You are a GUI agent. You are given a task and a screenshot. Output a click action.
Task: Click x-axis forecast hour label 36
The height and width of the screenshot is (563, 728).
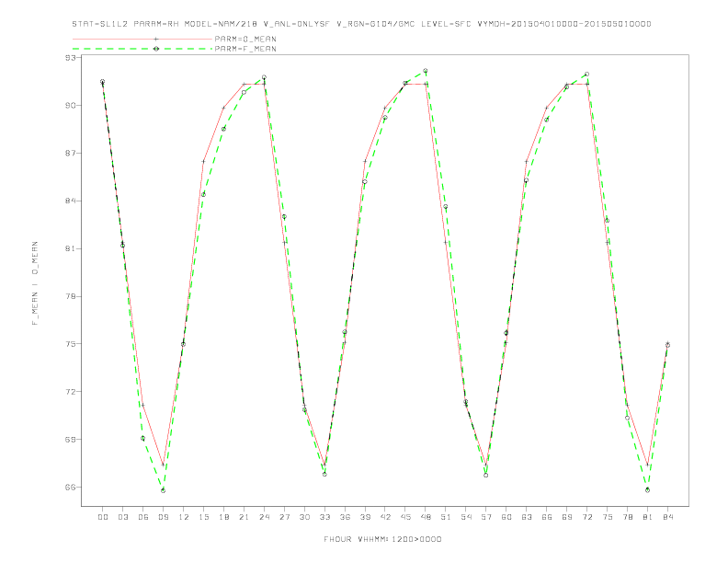[345, 517]
